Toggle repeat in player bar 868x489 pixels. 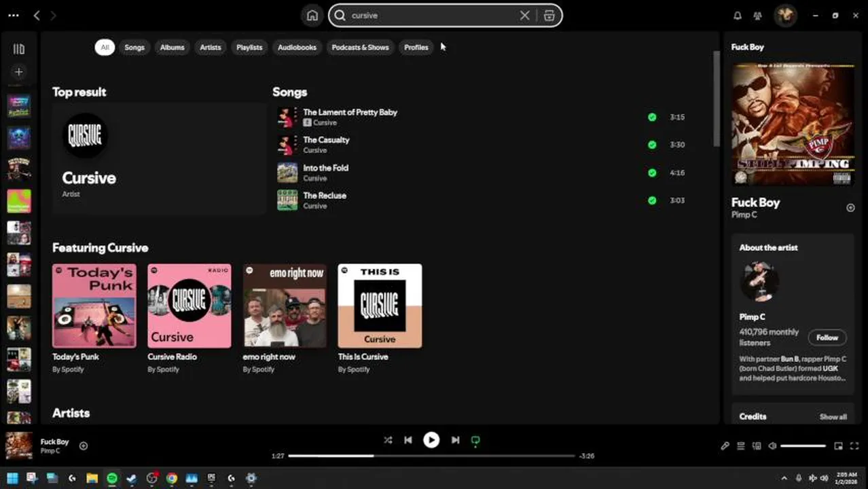475,440
